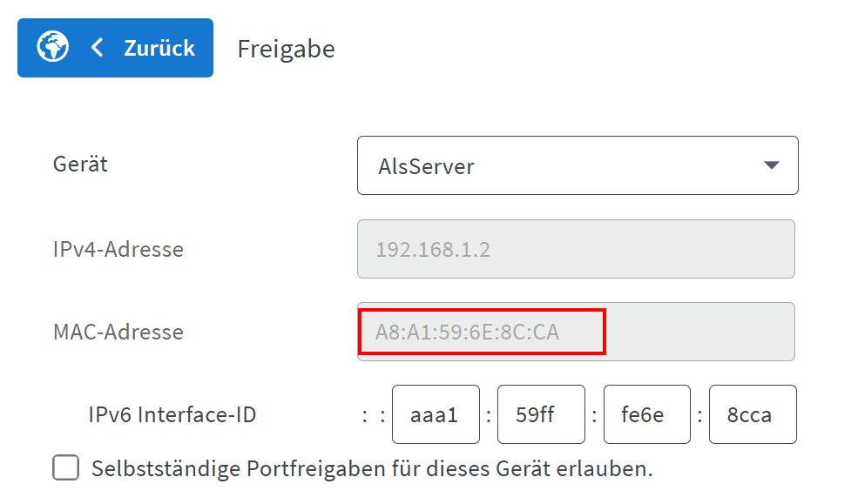Click the globe icon in the blue button
The width and height of the screenshot is (858, 504).
tap(52, 46)
